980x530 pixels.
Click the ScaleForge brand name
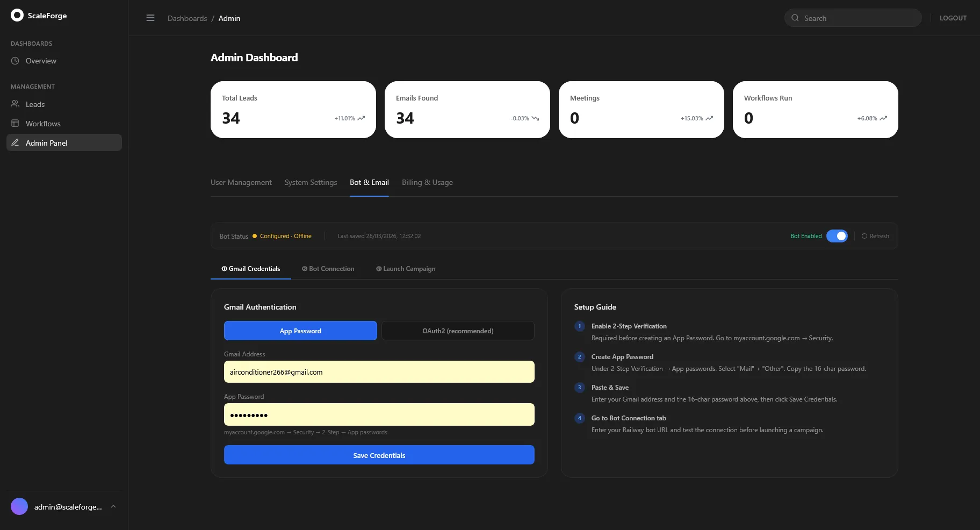tap(47, 16)
